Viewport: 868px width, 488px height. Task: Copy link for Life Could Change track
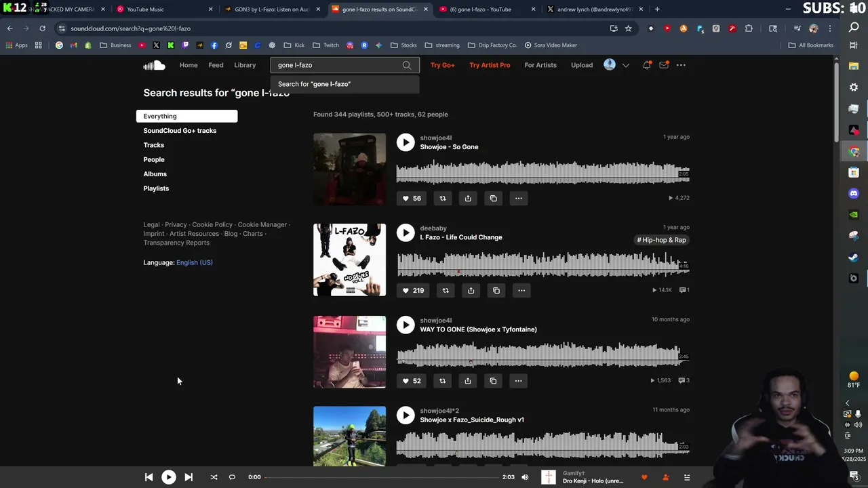click(496, 291)
